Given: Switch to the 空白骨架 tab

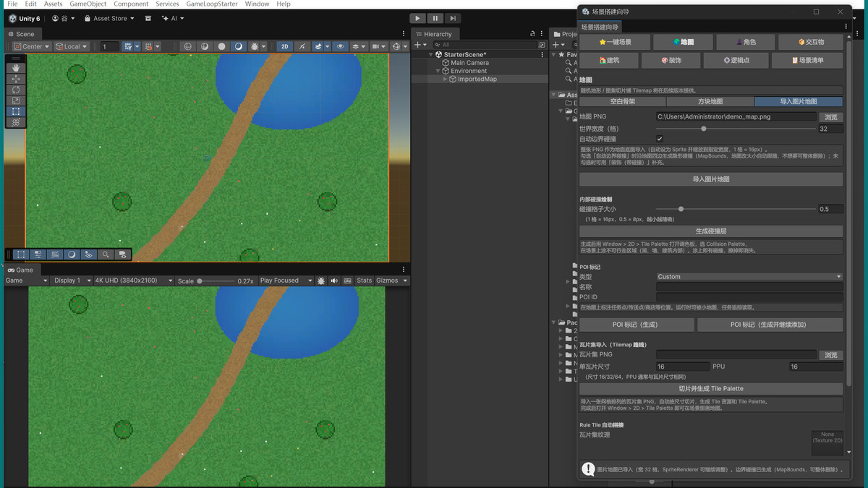Looking at the screenshot, I should (x=623, y=102).
